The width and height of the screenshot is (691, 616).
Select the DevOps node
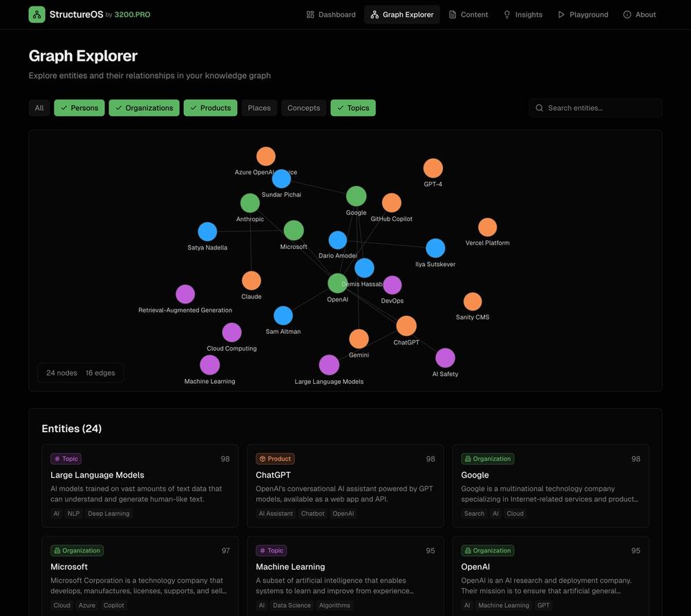tap(392, 286)
